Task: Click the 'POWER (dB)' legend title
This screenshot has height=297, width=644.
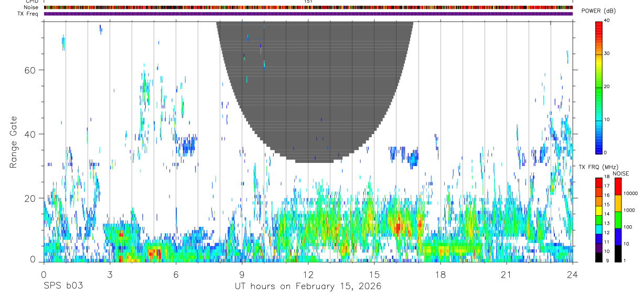Action: pyautogui.click(x=598, y=11)
